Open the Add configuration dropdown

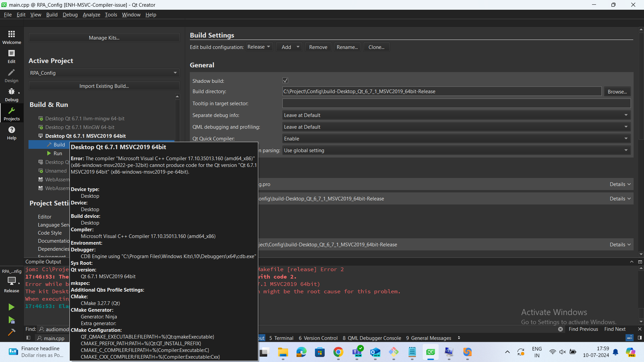(x=289, y=47)
